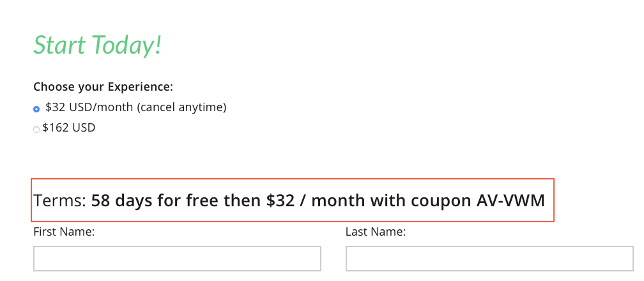
Task: Select the $162 USD radio button
Action: [x=36, y=130]
